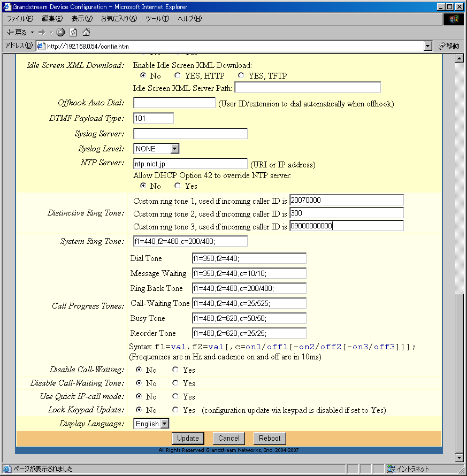Click the Go (移動) button icon
Screen dimensions: 467x476
[x=443, y=46]
